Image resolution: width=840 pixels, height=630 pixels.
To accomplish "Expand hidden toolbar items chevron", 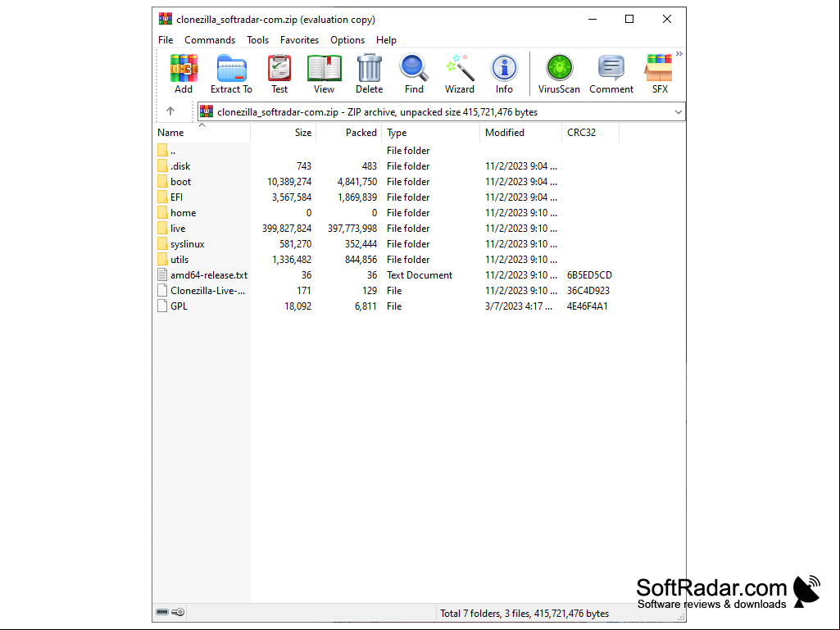I will tap(679, 53).
